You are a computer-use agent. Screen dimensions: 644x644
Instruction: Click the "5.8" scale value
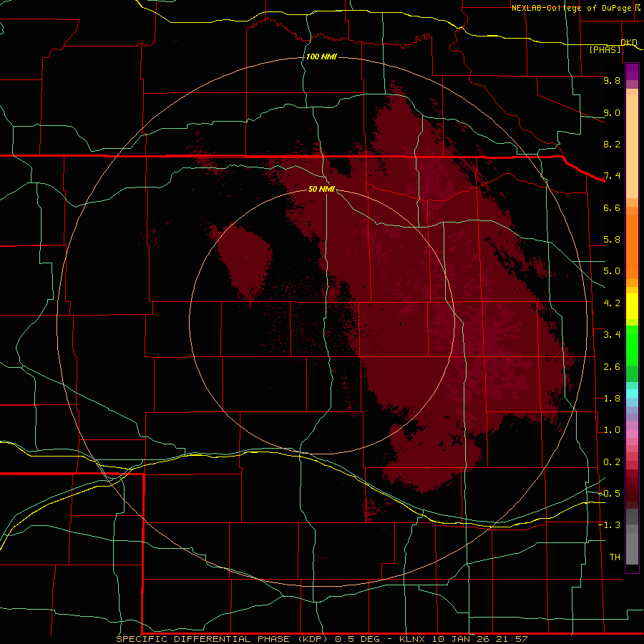(612, 240)
